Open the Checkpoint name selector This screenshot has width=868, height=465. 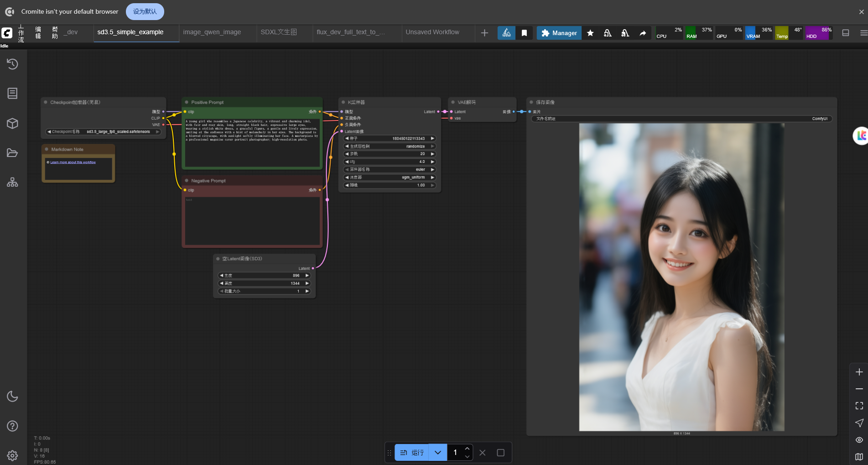tap(104, 131)
